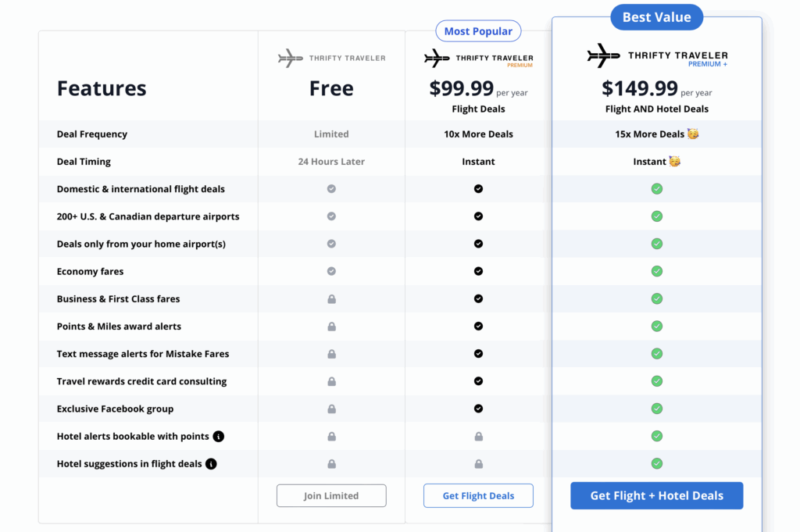The width and height of the screenshot is (800, 532).
Task: Click info icon beside Hotel alerts bookable with points
Action: [x=219, y=436]
